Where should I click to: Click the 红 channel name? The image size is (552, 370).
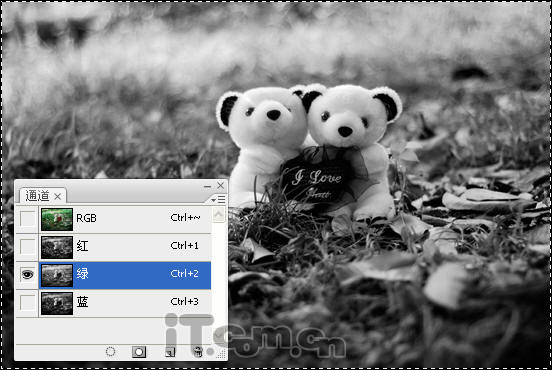(x=82, y=246)
